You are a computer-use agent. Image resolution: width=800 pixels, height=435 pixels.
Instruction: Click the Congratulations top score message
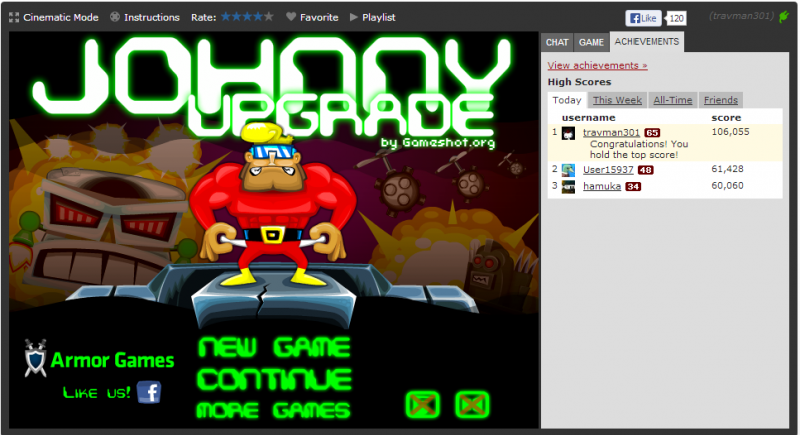click(x=639, y=149)
